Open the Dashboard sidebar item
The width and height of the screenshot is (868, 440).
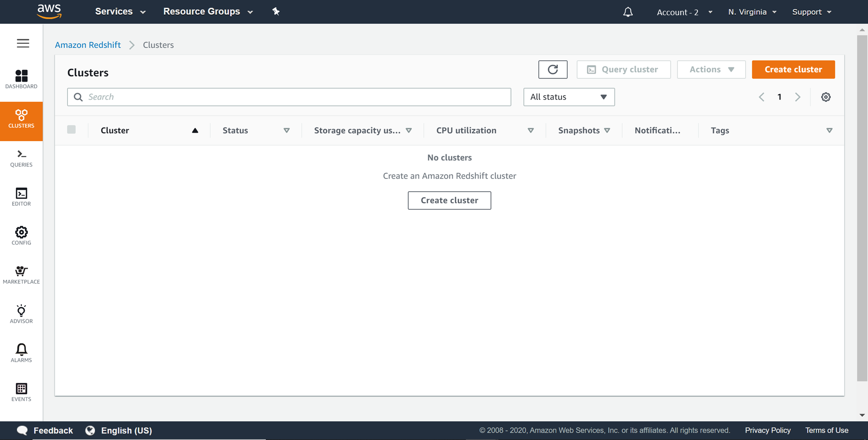pos(21,79)
